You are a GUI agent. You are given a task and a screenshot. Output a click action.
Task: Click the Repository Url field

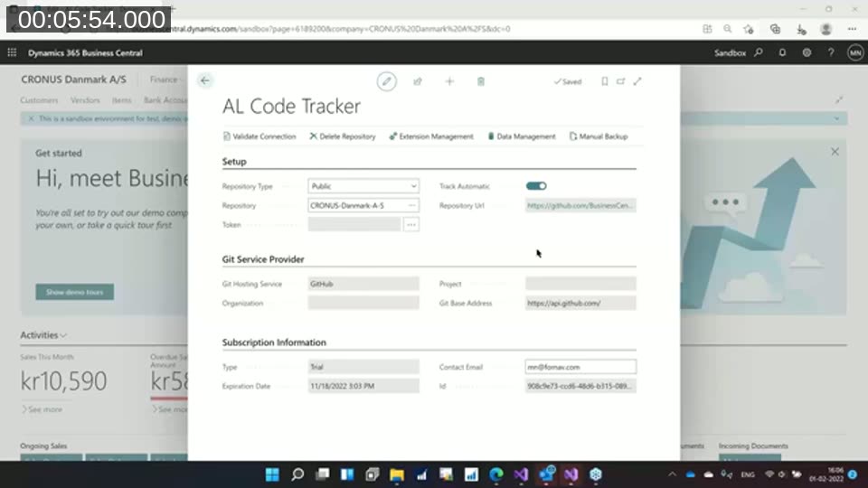tap(580, 205)
